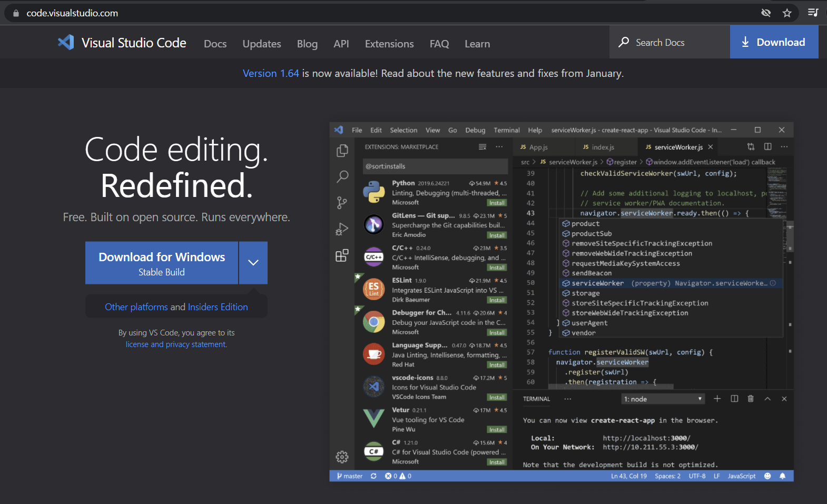Screen dimensions: 827x504
Task: Open the Updates navigation item
Action: click(x=262, y=44)
